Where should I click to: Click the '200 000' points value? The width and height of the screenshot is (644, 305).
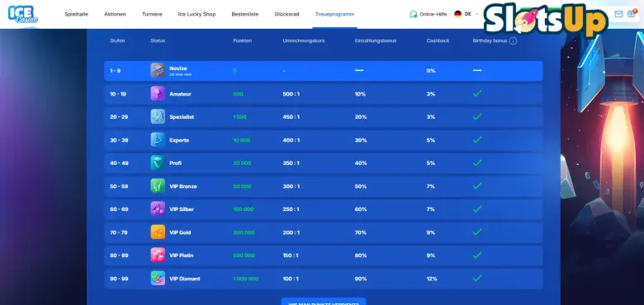pyautogui.click(x=244, y=232)
